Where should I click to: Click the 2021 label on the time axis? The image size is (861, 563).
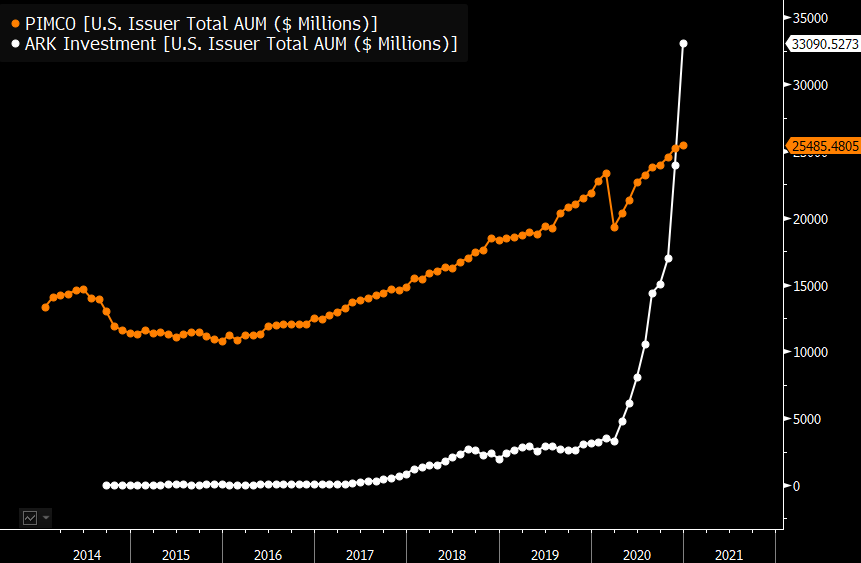click(728, 553)
